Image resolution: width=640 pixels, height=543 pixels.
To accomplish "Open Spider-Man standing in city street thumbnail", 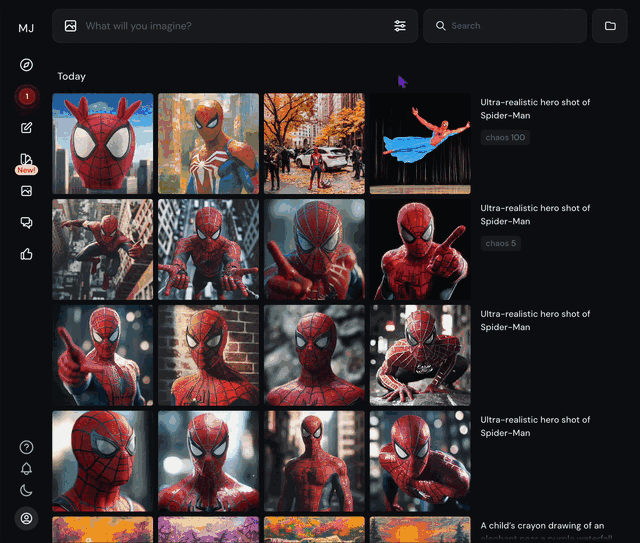I will coord(314,461).
